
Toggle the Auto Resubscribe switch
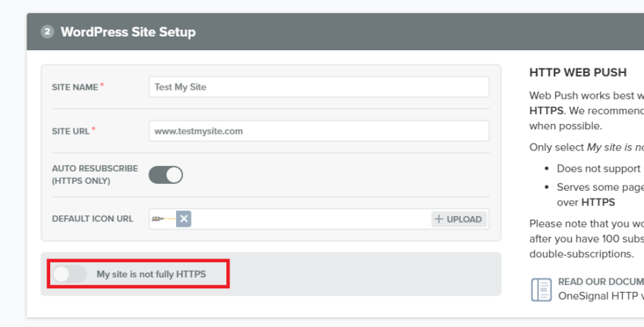pyautogui.click(x=166, y=175)
